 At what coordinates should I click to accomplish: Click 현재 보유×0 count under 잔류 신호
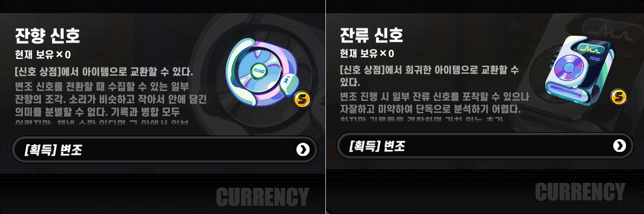point(367,53)
